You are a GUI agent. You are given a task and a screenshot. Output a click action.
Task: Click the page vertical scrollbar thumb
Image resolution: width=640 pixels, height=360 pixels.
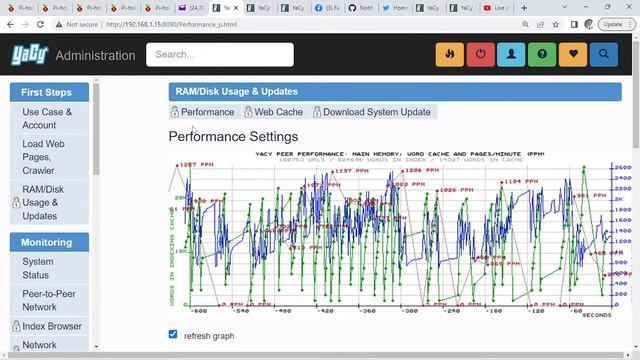(x=636, y=94)
